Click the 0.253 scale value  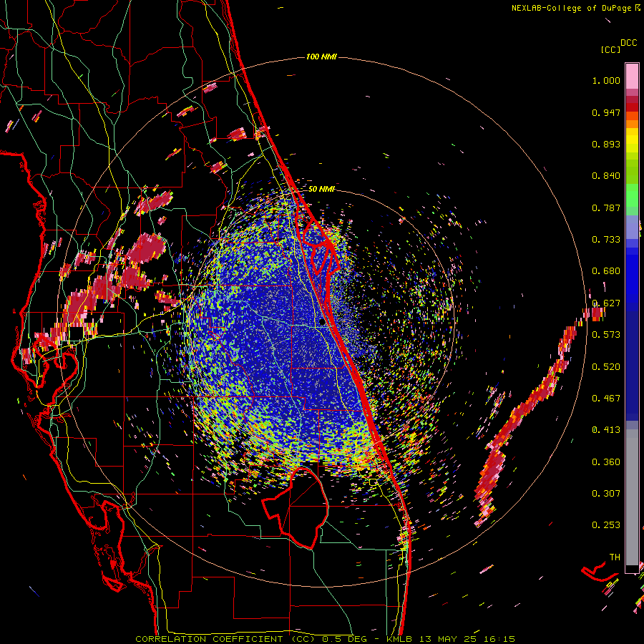click(606, 525)
